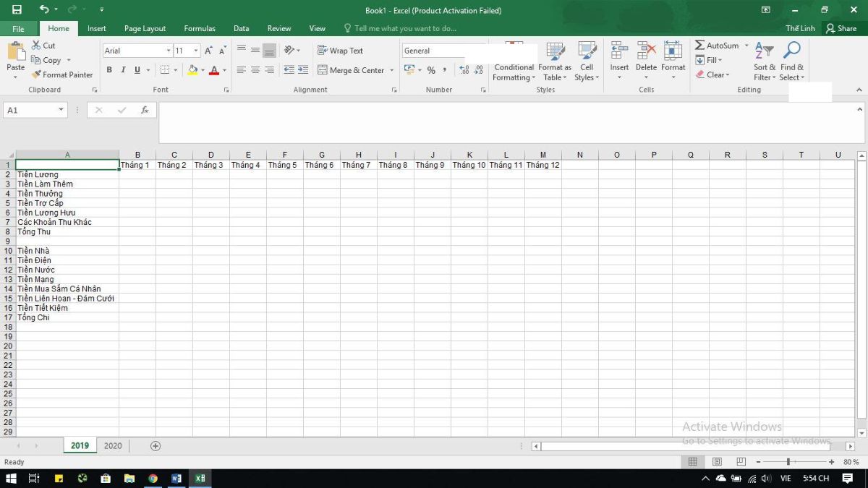Switch to the Data tab

coord(242,28)
